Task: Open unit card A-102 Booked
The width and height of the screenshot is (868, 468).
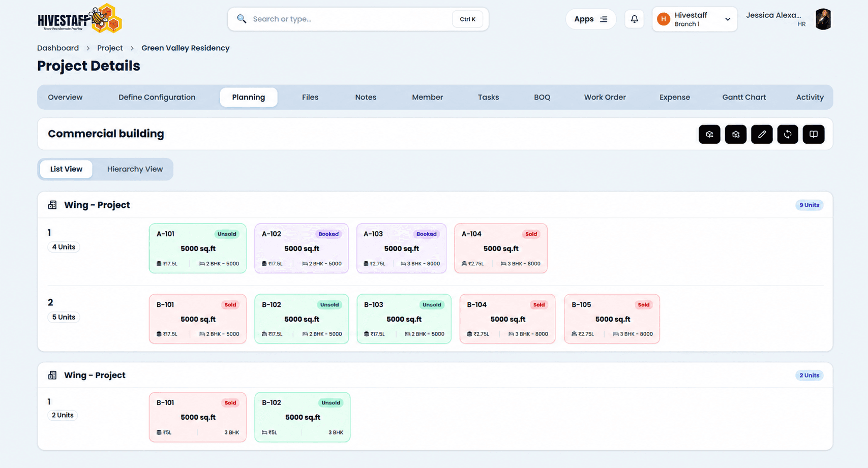Action: tap(302, 248)
